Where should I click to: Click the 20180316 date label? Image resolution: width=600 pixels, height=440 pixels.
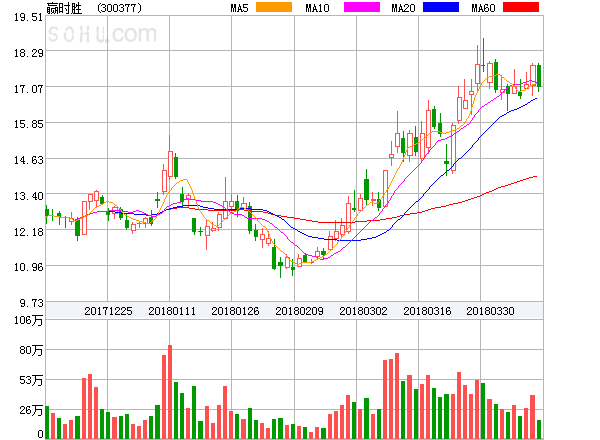[x=427, y=311]
